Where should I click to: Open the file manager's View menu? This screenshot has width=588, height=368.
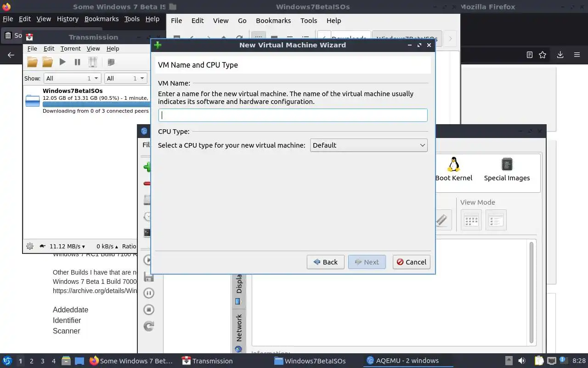[x=220, y=21]
